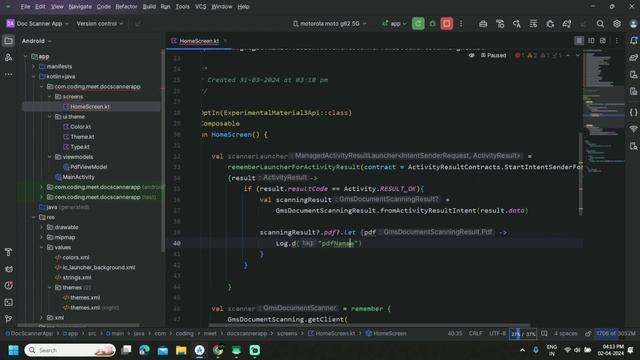Open more run actions (three dots)
The height and width of the screenshot is (360, 640).
[x=461, y=24]
